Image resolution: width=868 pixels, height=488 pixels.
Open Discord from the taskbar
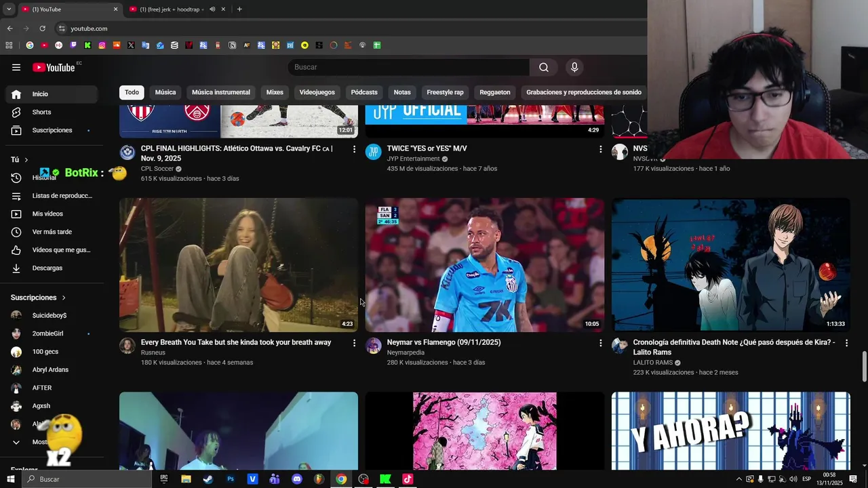pyautogui.click(x=297, y=479)
